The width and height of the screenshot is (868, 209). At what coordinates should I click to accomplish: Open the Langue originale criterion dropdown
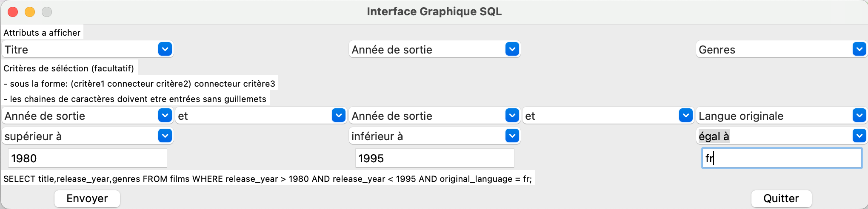[x=859, y=116]
